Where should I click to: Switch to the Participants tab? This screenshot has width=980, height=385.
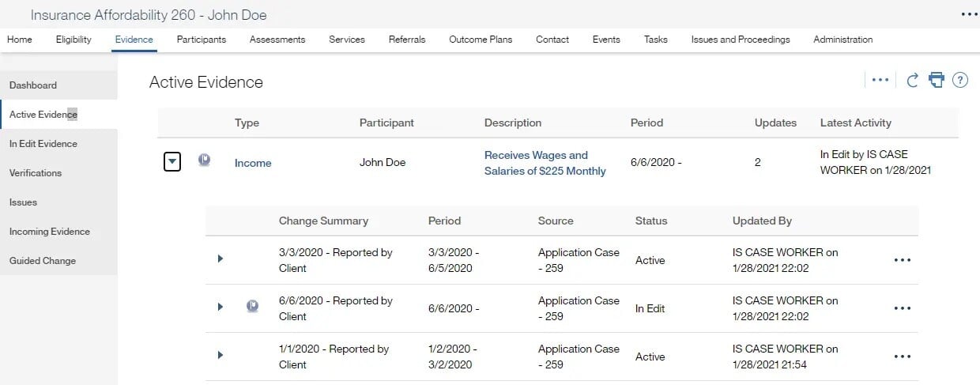coord(202,40)
